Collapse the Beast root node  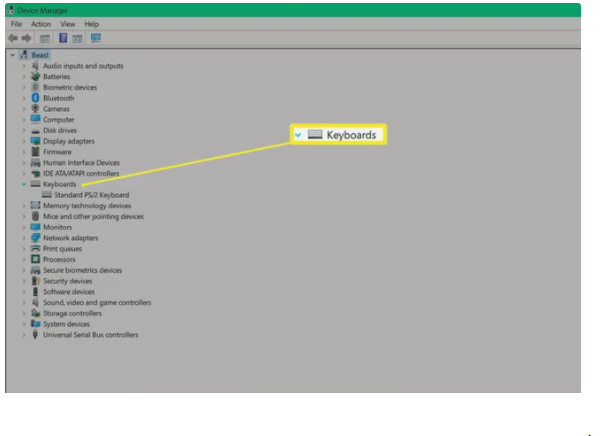click(13, 55)
